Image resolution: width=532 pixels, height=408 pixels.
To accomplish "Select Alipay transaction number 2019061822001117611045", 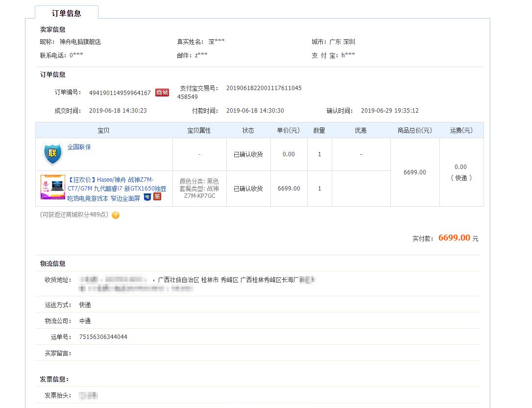I will [x=264, y=88].
